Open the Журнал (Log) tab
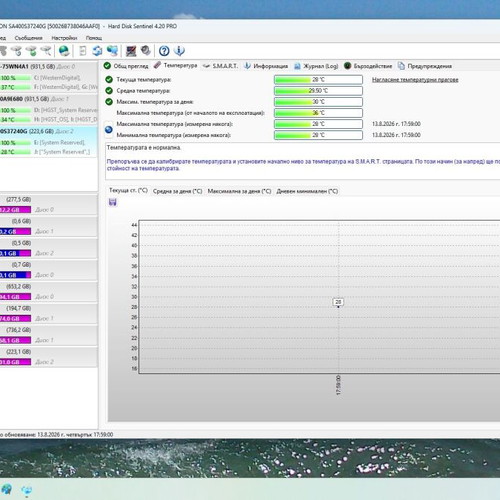This screenshot has height=500, width=500. click(x=316, y=66)
